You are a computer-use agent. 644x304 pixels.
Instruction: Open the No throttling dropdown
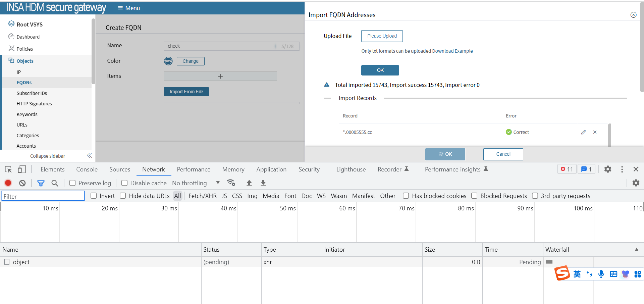coord(196,183)
